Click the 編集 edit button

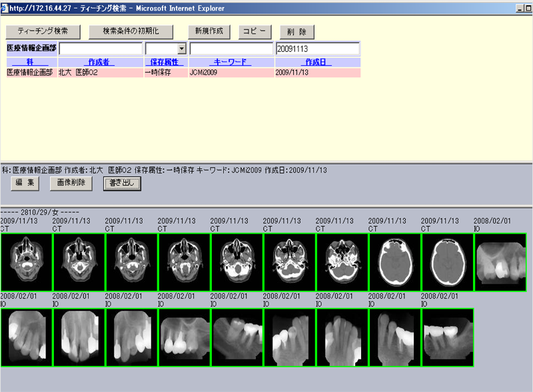29,182
